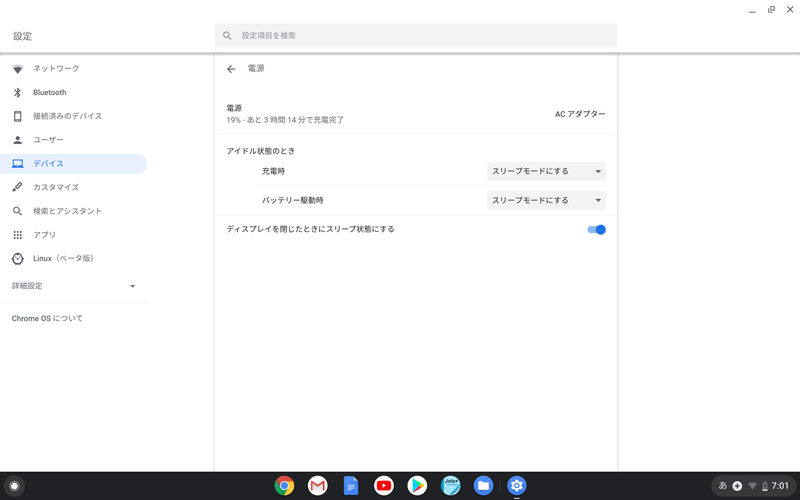This screenshot has width=800, height=500.
Task: Open YouTube from the shelf
Action: click(384, 486)
